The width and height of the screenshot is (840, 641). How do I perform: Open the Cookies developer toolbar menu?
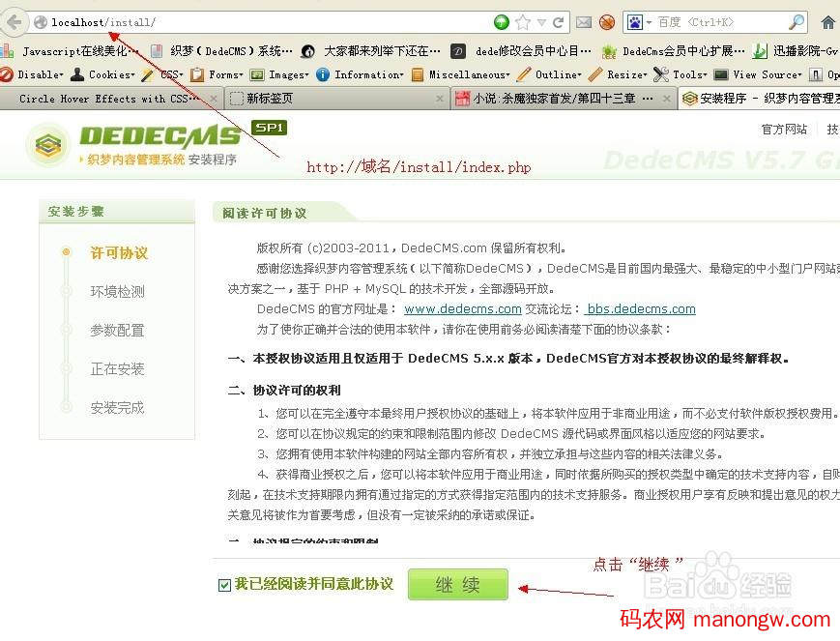point(102,74)
